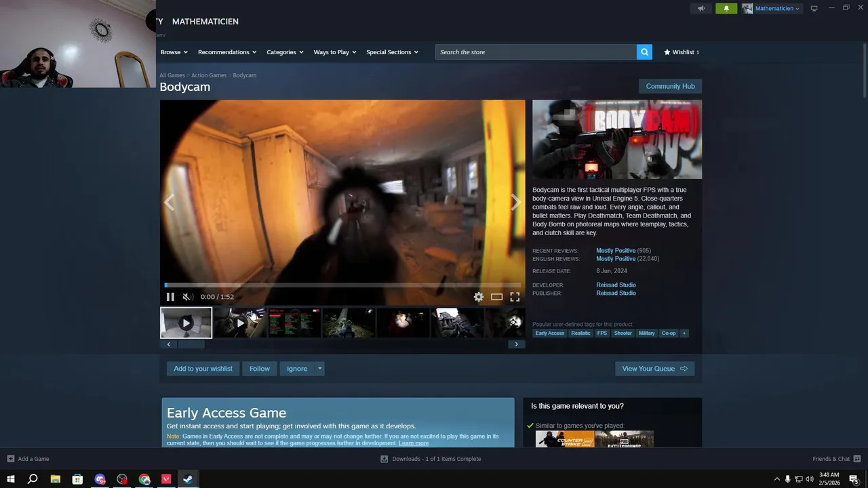Enter fullscreen on the trailer video
The image size is (868, 488).
pyautogui.click(x=515, y=297)
